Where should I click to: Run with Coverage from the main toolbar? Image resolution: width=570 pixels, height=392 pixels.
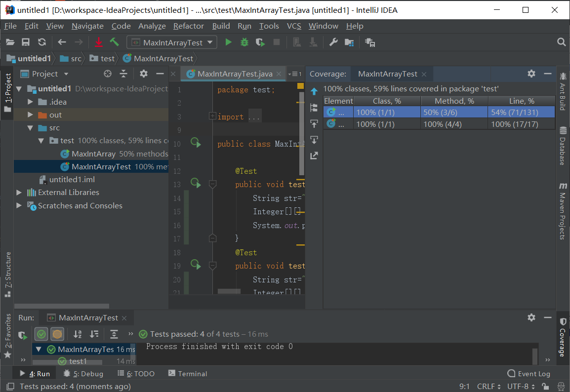point(260,42)
